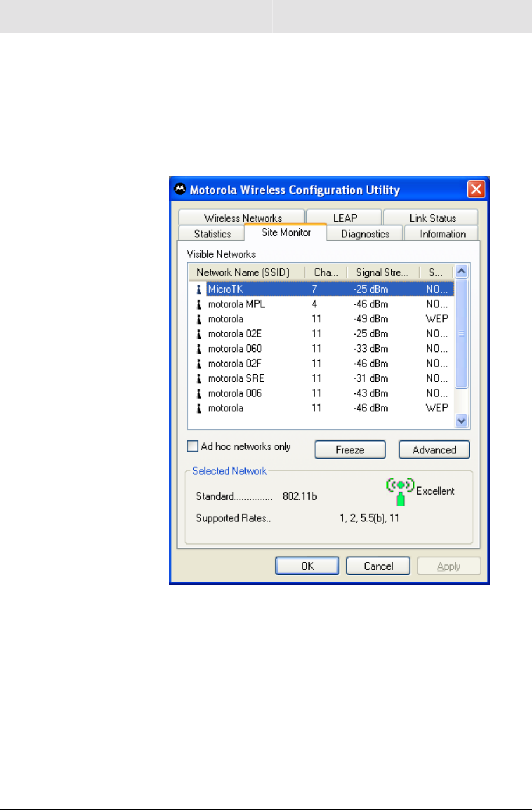Open the Link Status tab
Viewport: 532px width, 810px height.
[432, 218]
